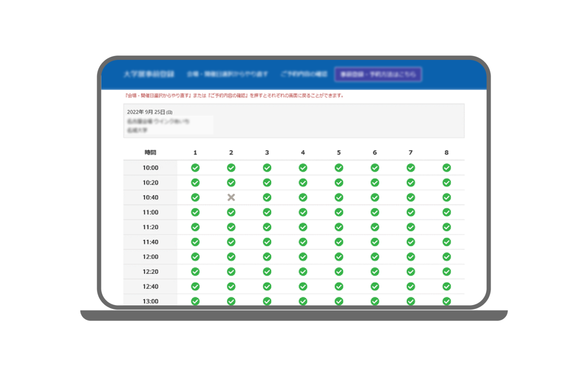Click the 11:00 time row label
588x376 pixels.
[x=150, y=212]
